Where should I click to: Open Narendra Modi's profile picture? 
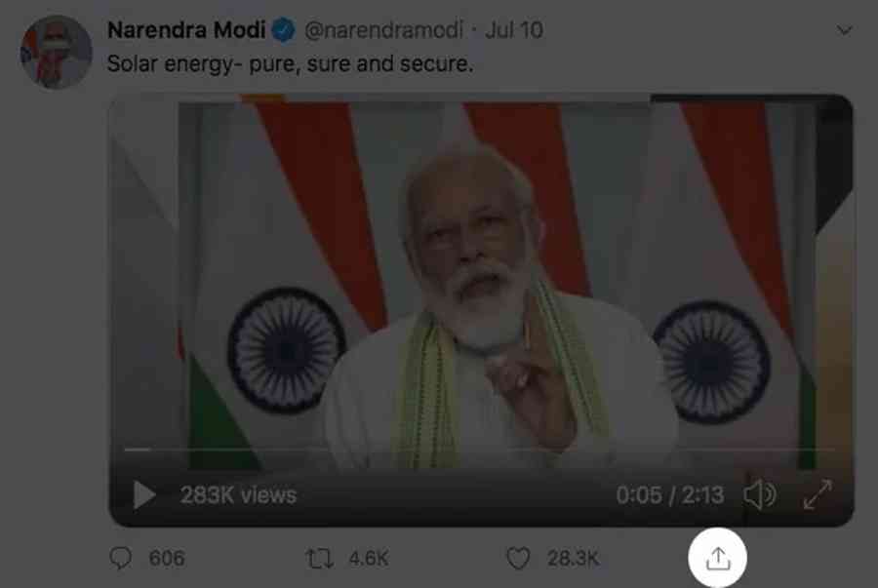57,52
